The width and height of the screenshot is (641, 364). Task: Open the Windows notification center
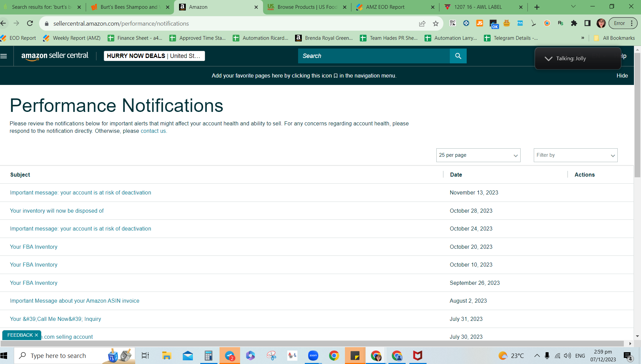click(x=628, y=356)
